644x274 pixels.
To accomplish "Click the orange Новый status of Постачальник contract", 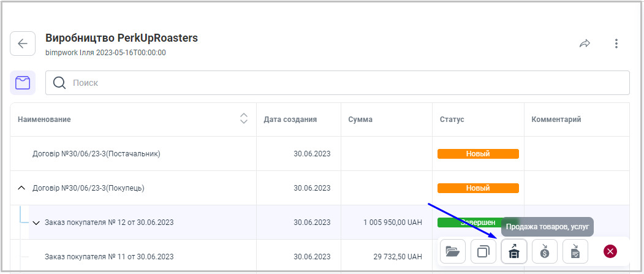I will [478, 154].
